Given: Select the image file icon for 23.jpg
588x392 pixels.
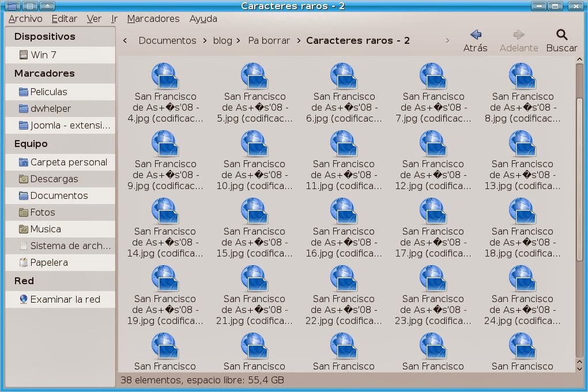Looking at the screenshot, I should (x=433, y=278).
